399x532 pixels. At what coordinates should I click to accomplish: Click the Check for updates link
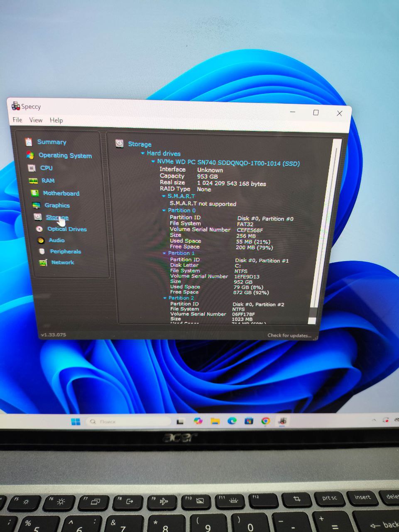[x=289, y=335]
